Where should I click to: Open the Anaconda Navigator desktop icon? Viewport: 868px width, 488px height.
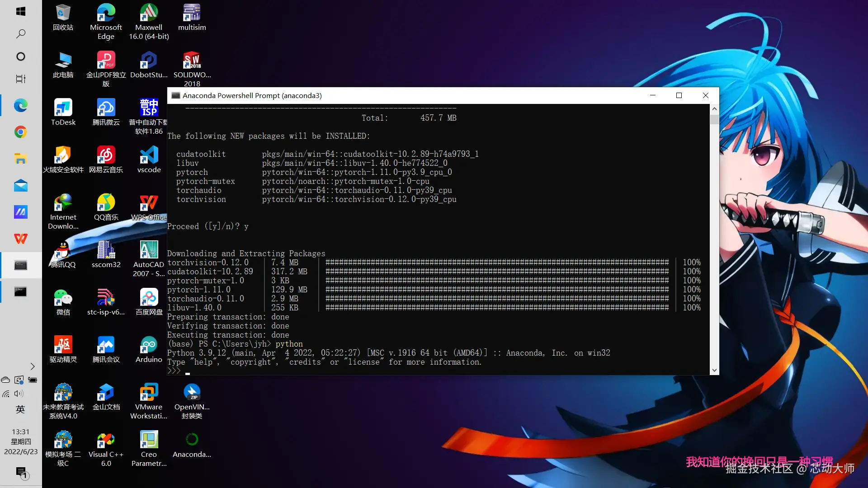click(x=192, y=440)
